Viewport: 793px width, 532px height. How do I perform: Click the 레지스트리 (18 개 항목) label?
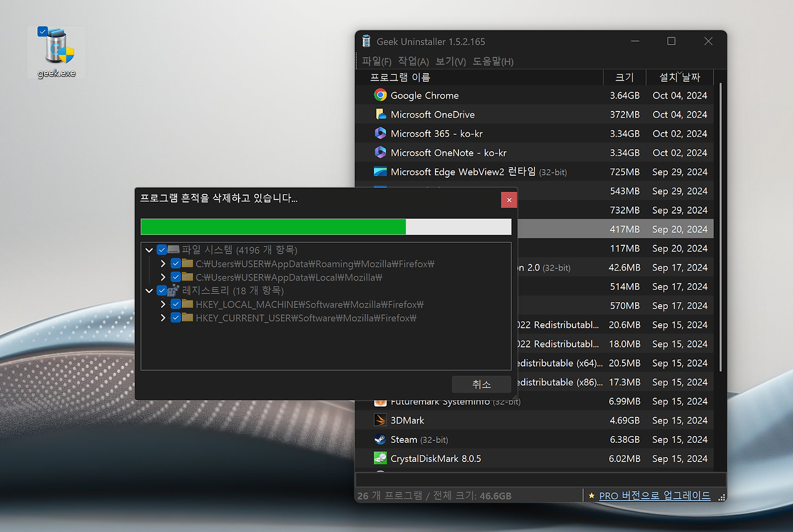233,290
